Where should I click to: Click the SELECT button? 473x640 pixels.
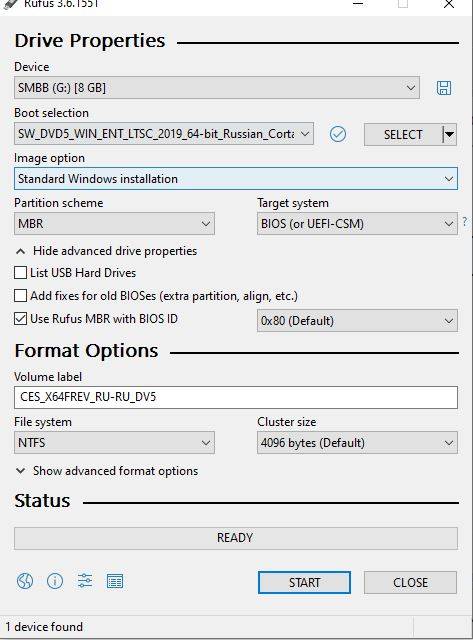[x=403, y=134]
